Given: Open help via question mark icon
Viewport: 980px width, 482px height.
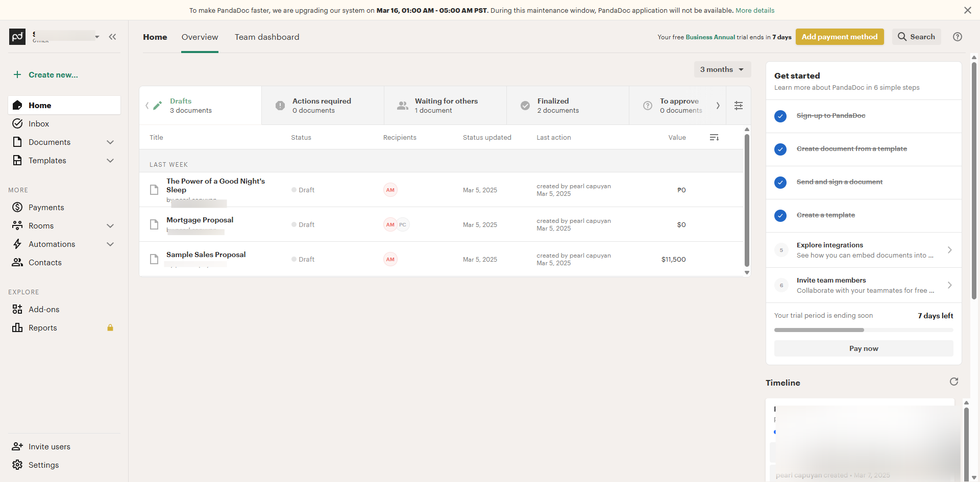Looking at the screenshot, I should 958,37.
